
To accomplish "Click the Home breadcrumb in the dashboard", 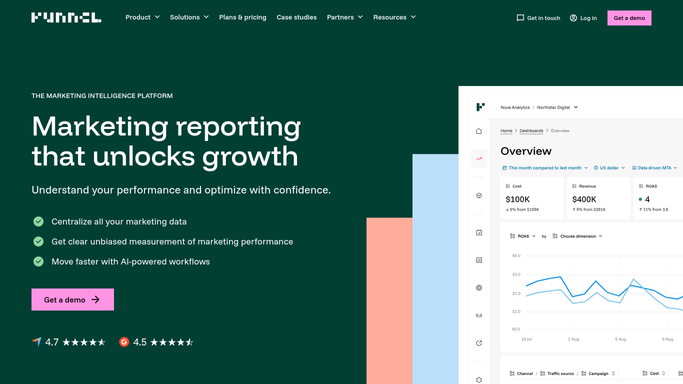I will [506, 131].
